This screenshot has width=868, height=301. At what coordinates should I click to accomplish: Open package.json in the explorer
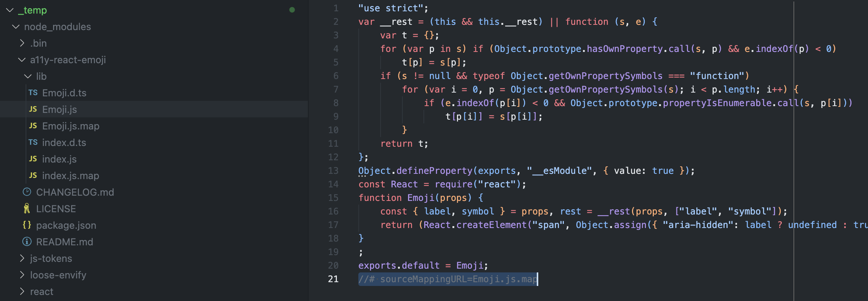click(x=66, y=225)
